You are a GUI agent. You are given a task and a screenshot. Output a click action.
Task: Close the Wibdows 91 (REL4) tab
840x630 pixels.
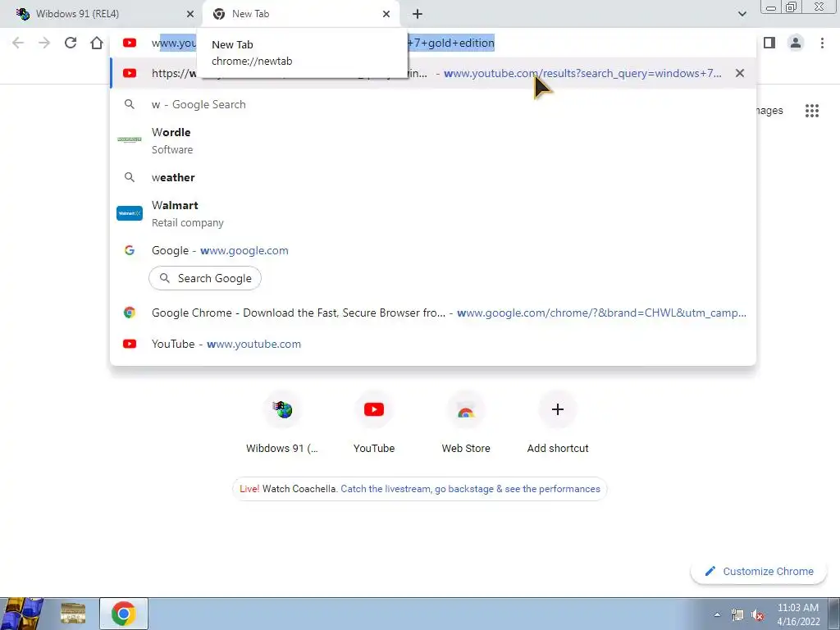189,14
